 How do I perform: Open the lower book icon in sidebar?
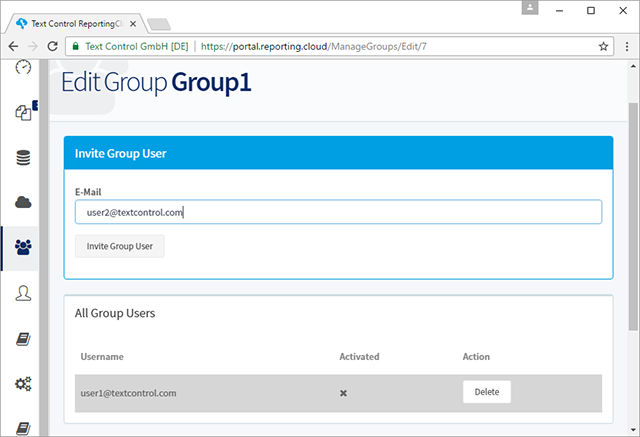point(23,428)
